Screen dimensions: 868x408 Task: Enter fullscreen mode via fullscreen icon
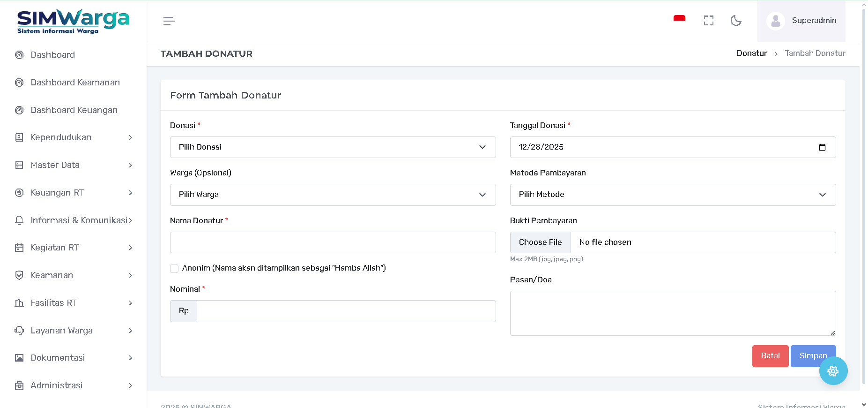[708, 21]
